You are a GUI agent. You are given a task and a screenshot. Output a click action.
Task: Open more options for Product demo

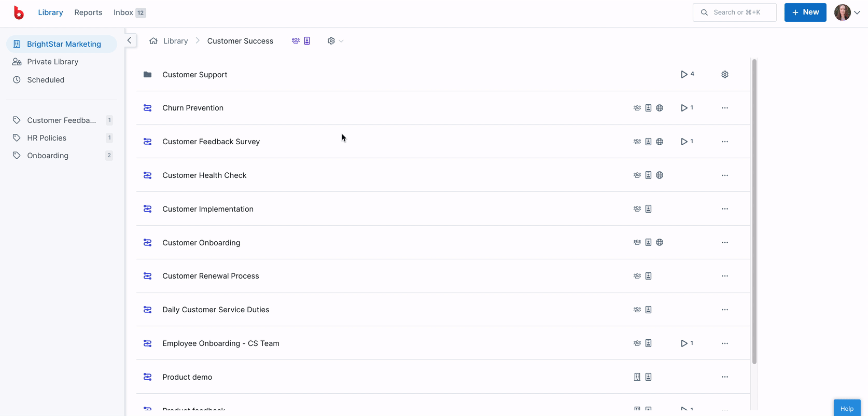(x=724, y=377)
